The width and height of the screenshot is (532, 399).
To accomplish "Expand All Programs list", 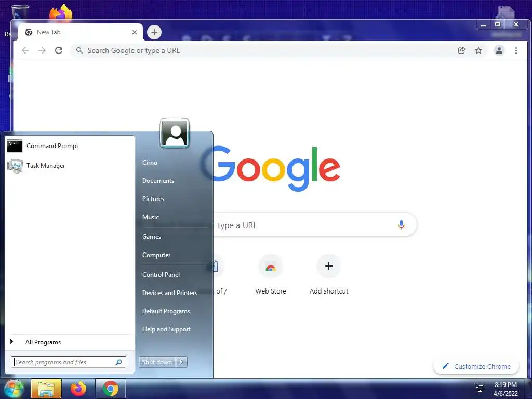I will pyautogui.click(x=69, y=342).
